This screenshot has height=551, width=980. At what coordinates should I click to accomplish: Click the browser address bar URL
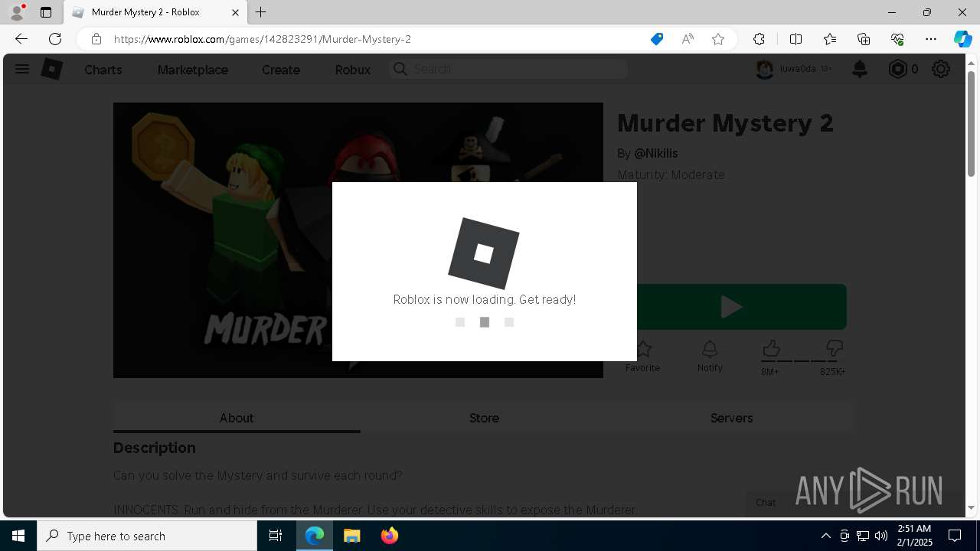tap(263, 39)
